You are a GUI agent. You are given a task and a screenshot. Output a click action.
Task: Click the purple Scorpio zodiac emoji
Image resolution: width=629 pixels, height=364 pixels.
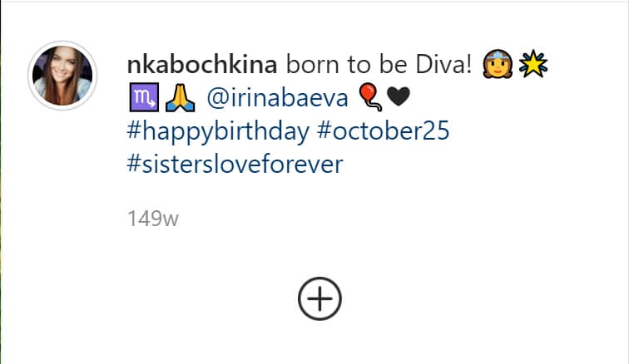click(141, 100)
